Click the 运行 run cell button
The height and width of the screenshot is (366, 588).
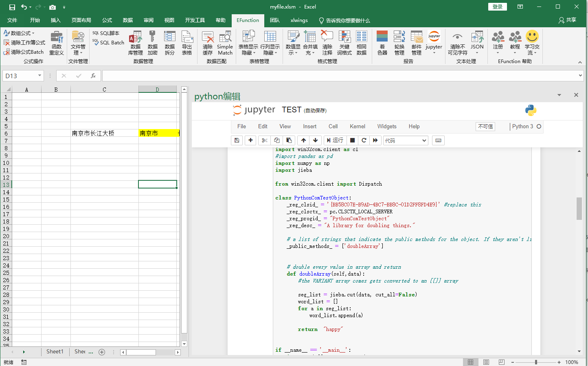click(335, 140)
